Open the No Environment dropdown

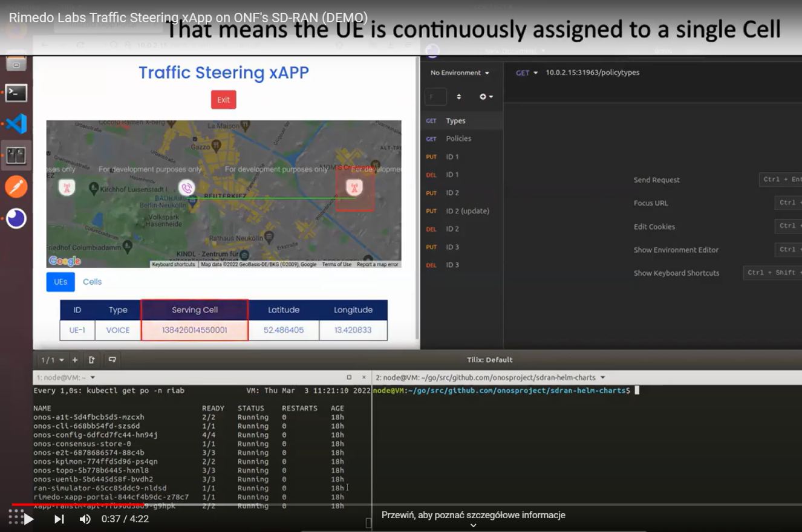click(x=460, y=73)
